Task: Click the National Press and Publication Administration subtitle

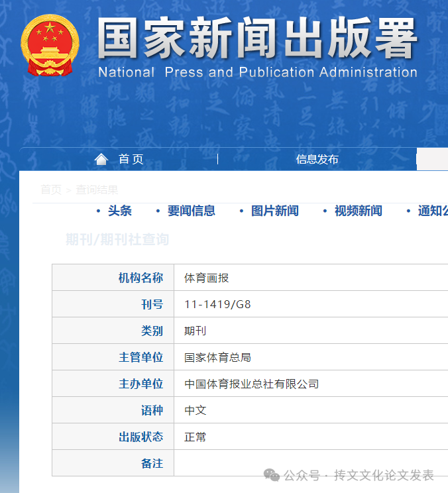Action: (x=258, y=72)
